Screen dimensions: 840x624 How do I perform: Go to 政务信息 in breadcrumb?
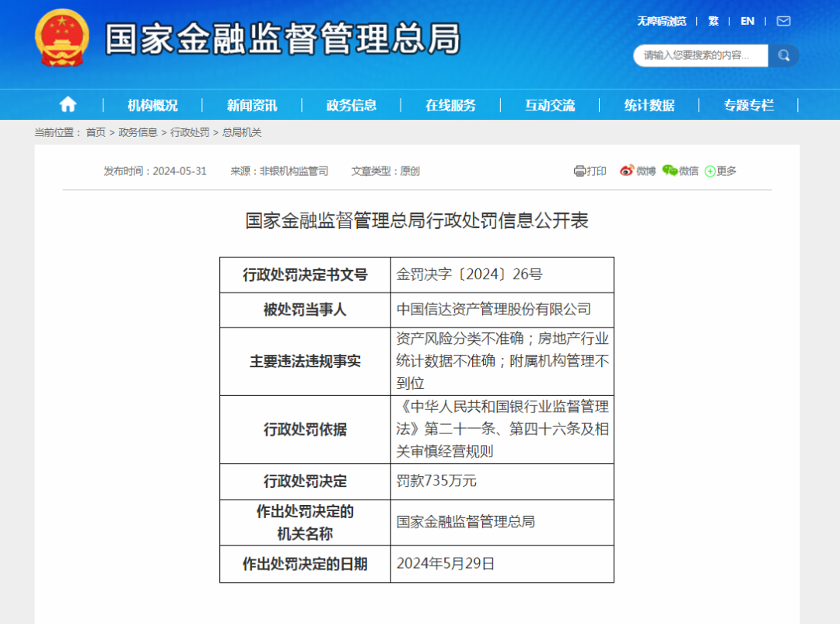pos(138,132)
